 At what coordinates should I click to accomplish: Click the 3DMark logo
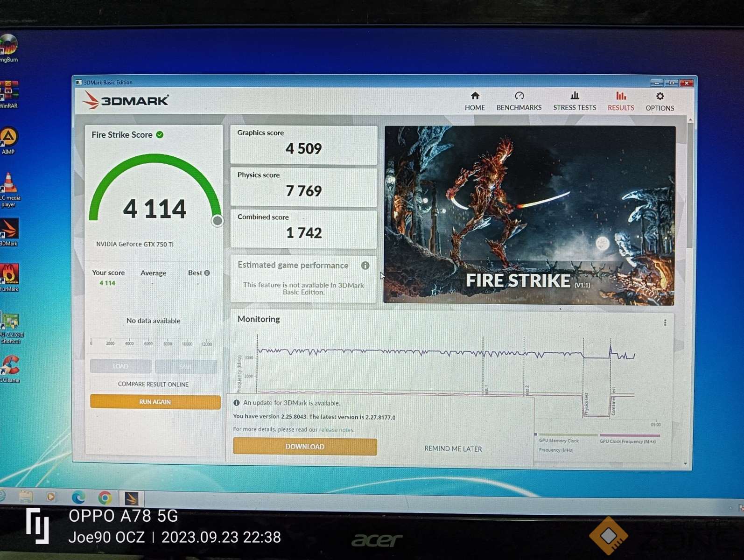click(126, 100)
